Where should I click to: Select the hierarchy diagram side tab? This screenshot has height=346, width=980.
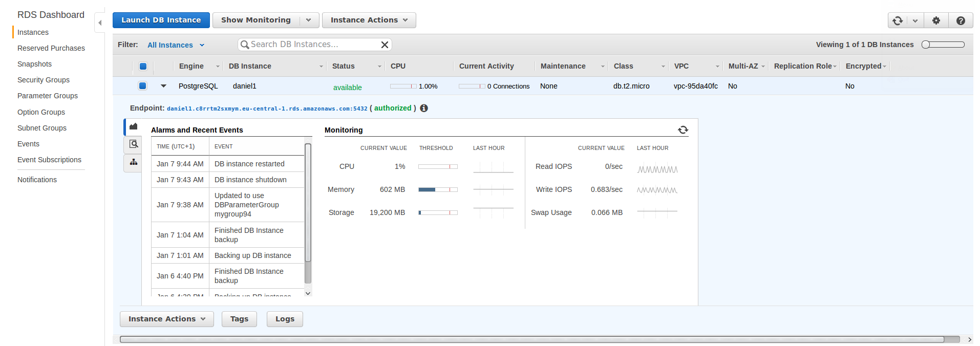(133, 163)
